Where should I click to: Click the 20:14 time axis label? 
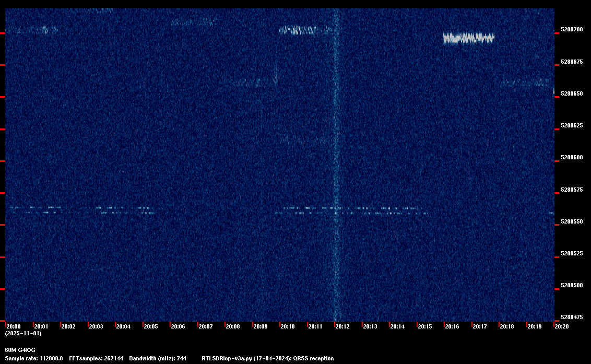(397, 326)
